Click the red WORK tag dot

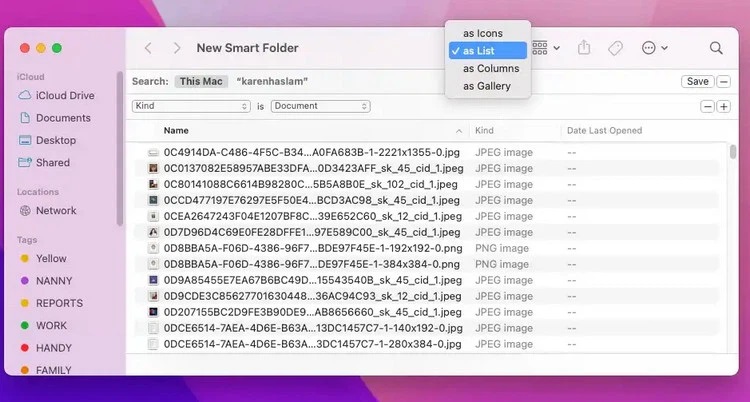[25, 326]
